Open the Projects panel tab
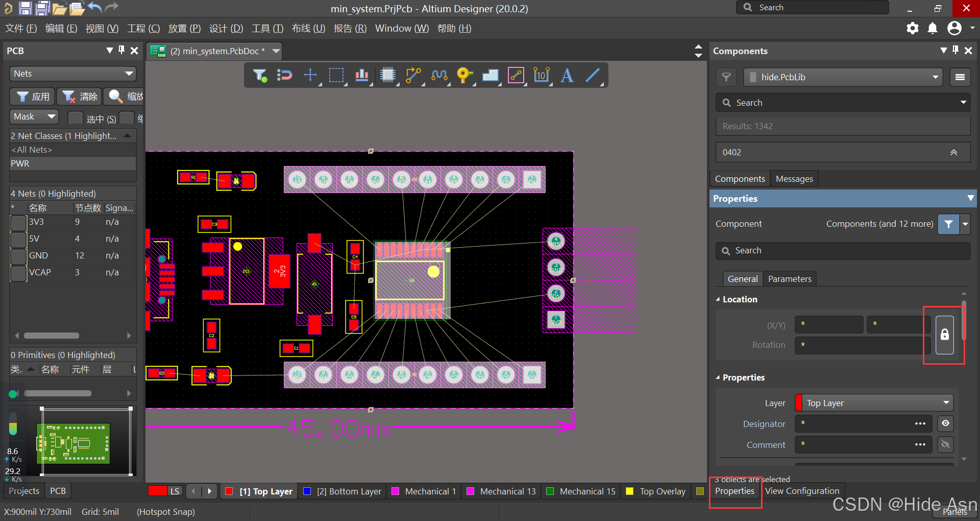This screenshot has width=980, height=521. (24, 491)
